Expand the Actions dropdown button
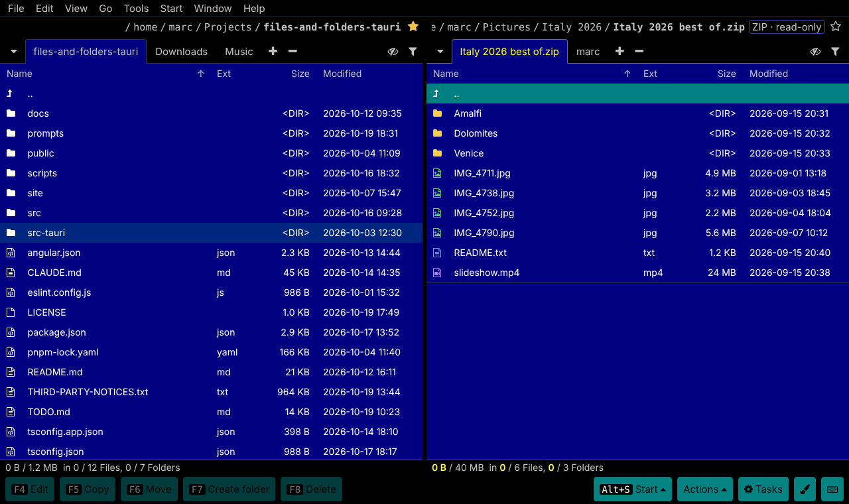The width and height of the screenshot is (849, 504). [704, 489]
